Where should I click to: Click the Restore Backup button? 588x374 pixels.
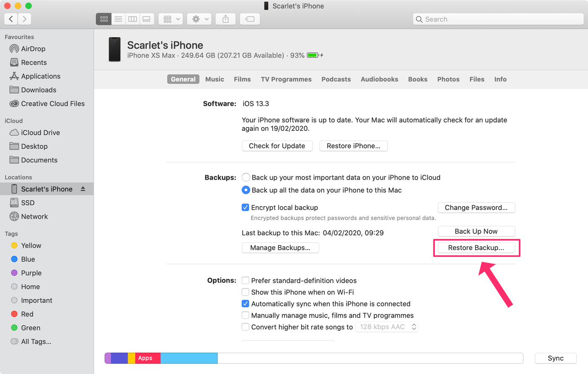point(476,248)
